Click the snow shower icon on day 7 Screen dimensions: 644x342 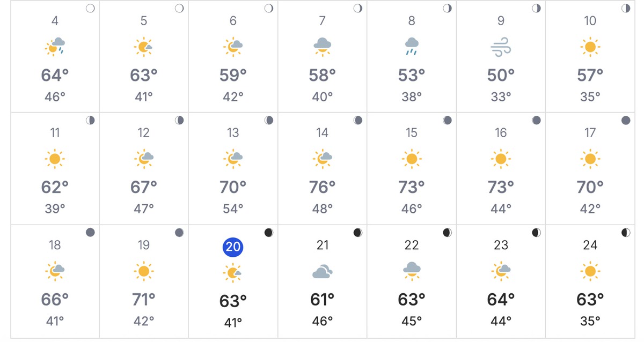322,48
